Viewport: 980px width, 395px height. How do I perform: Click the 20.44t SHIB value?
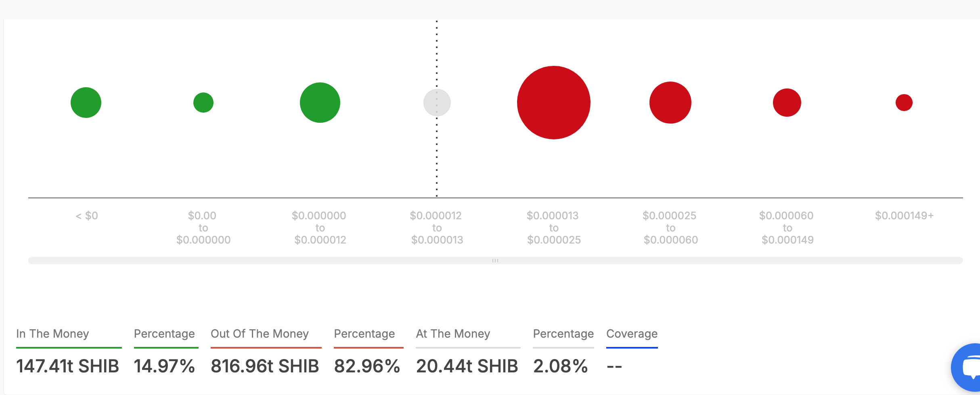[x=467, y=366]
